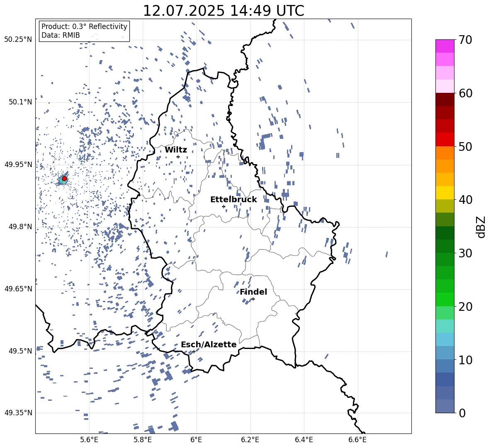Click the slate blue swatch just above 0
This screenshot has height=448, width=491.
(x=445, y=406)
